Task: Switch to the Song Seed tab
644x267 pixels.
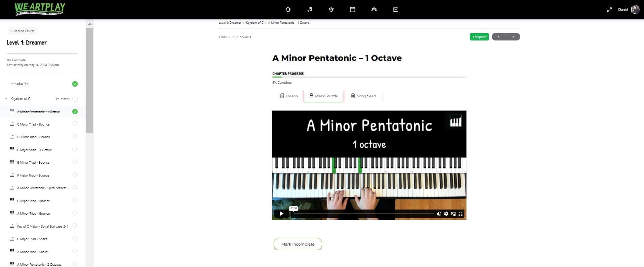Action: tap(363, 96)
